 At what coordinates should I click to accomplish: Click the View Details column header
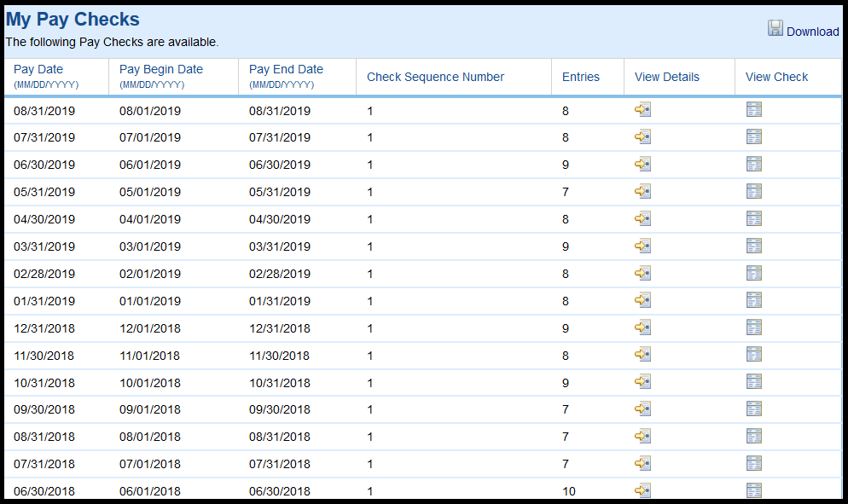click(666, 77)
